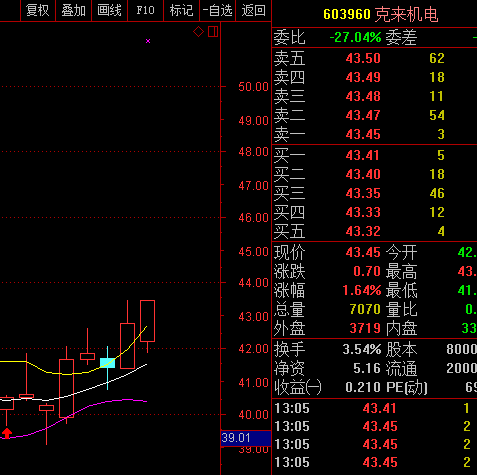This screenshot has width=477, height=475.
Task: Click the 卖五 price 43.50 row
Action: pos(375,58)
